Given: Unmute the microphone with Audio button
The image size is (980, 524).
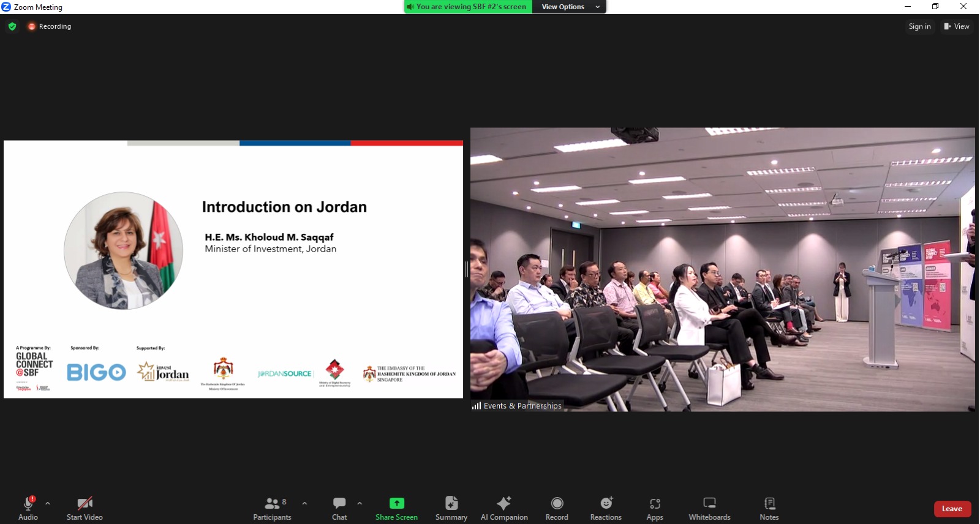Looking at the screenshot, I should pyautogui.click(x=28, y=508).
